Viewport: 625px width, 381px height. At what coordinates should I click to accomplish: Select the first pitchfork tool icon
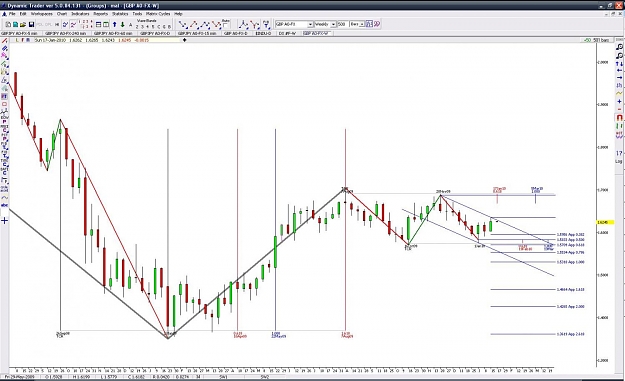[243, 25]
